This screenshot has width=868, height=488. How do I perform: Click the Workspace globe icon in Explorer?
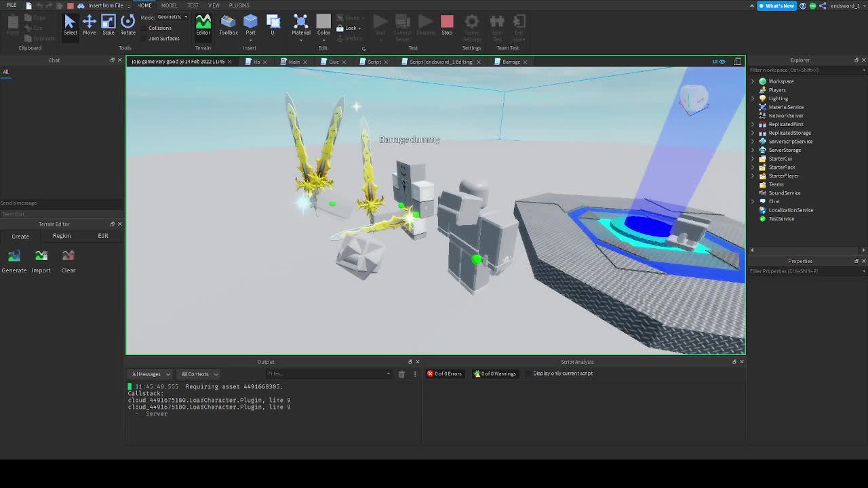[762, 81]
